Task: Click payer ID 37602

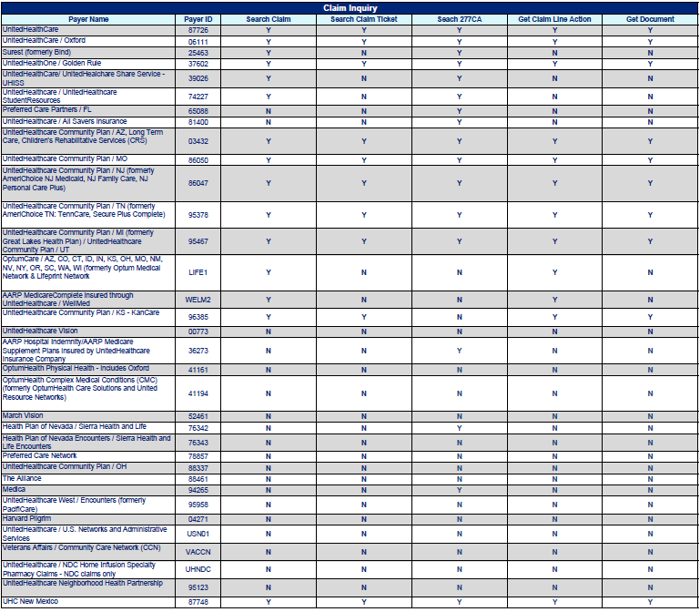Action: point(198,64)
